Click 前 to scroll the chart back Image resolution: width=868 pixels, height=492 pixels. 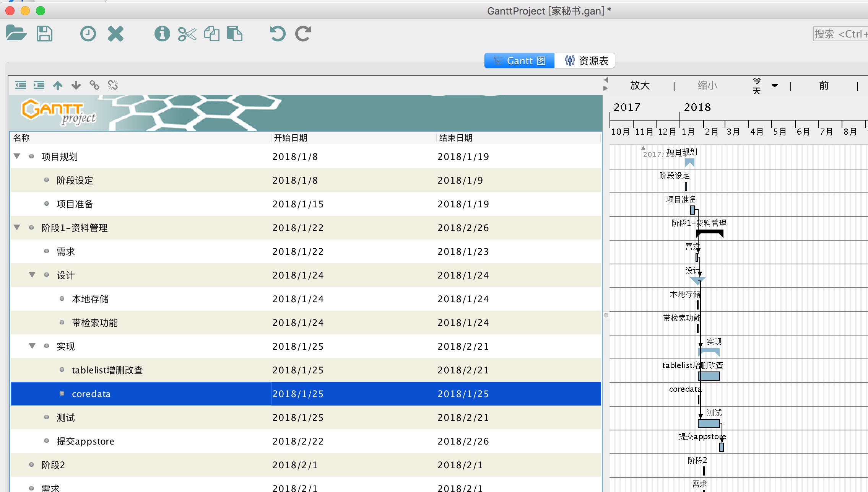[824, 85]
